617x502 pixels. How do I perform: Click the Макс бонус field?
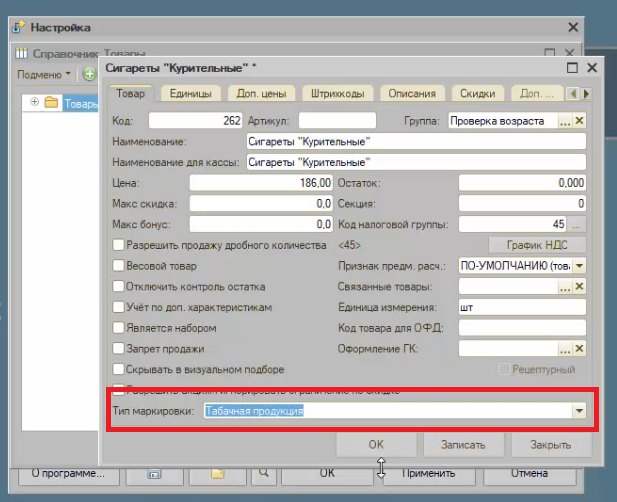tap(261, 224)
